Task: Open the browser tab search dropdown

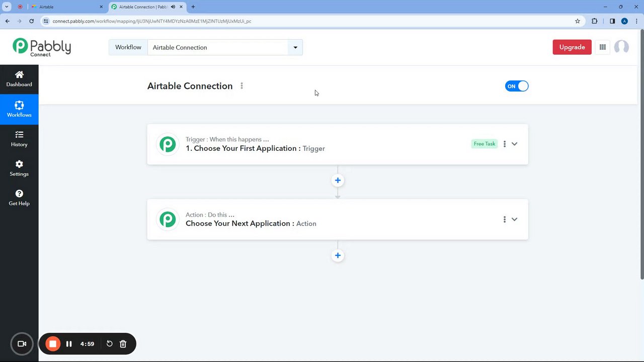Action: coord(7,7)
